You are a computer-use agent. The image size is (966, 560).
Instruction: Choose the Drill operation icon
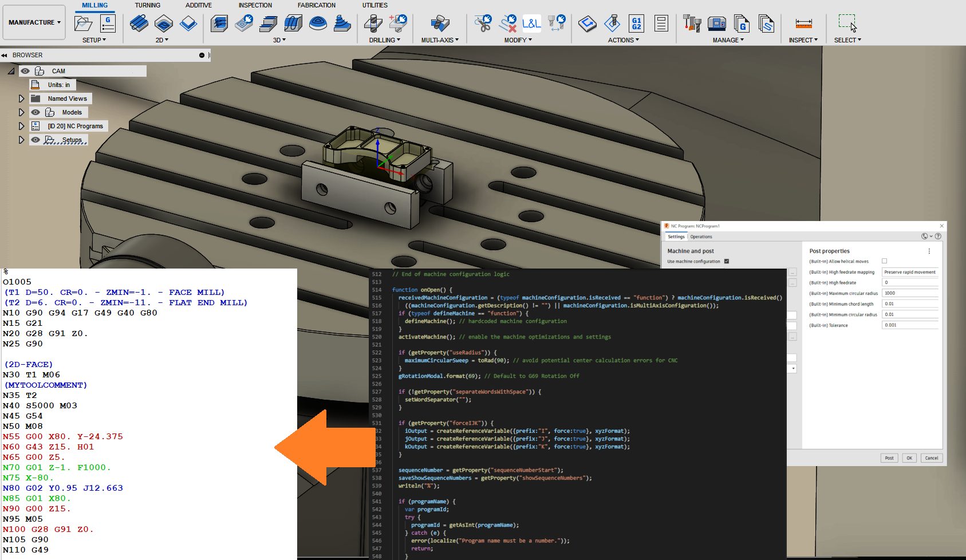pyautogui.click(x=373, y=23)
